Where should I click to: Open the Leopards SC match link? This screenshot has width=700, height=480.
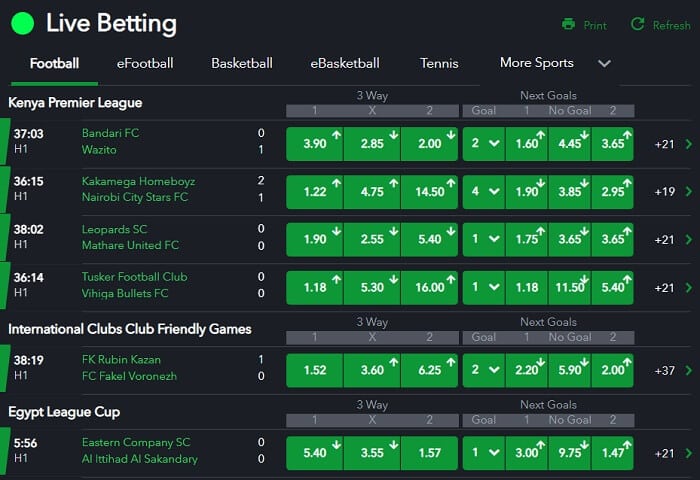tap(114, 230)
